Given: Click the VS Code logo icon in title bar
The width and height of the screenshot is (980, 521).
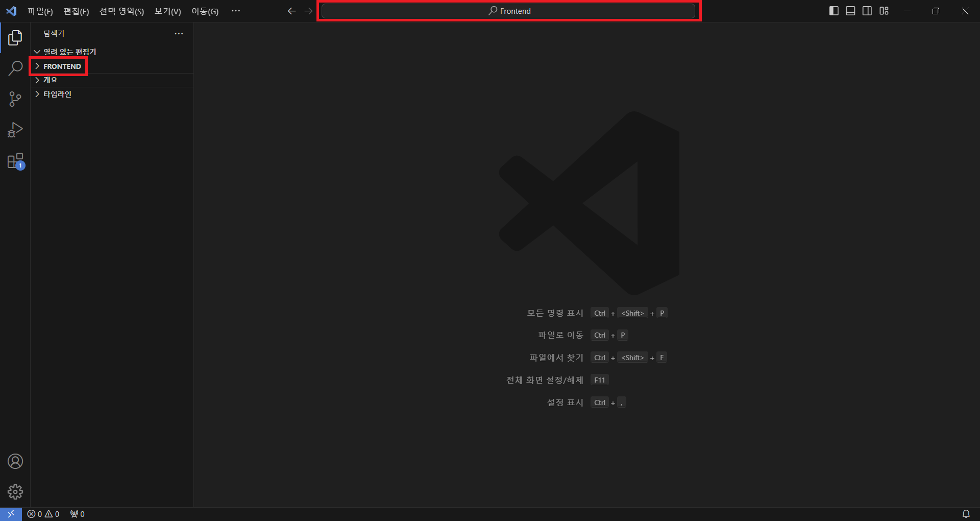Looking at the screenshot, I should [x=11, y=11].
